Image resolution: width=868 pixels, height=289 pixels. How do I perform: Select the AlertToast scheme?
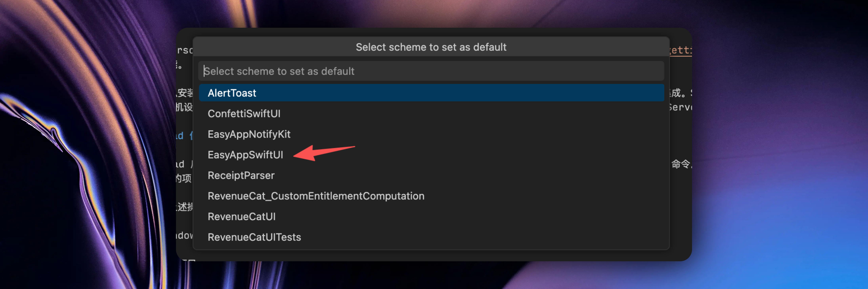click(232, 93)
